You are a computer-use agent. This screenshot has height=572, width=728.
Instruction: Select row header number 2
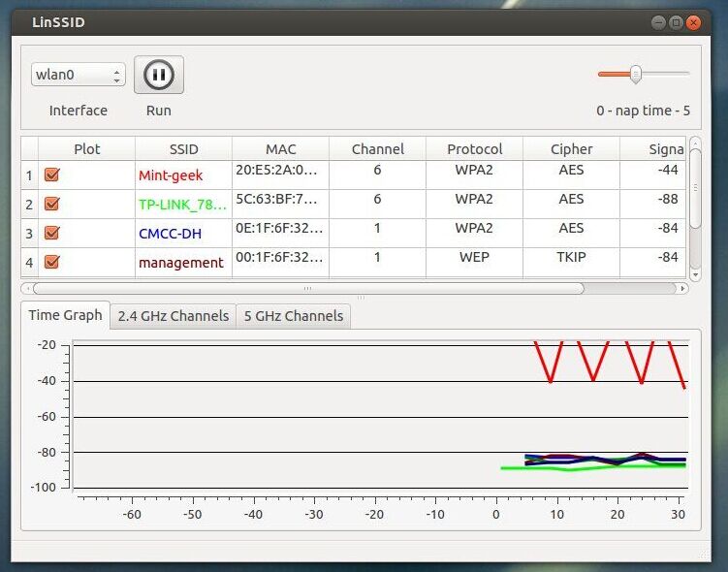pyautogui.click(x=29, y=205)
